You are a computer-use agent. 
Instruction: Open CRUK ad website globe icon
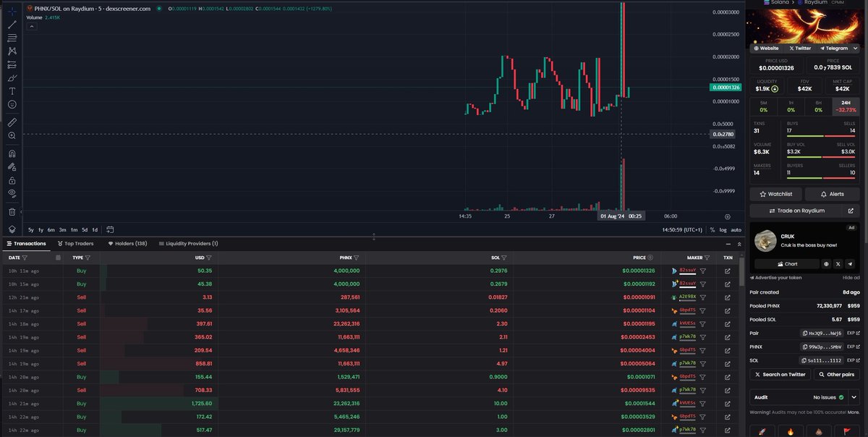pos(826,264)
